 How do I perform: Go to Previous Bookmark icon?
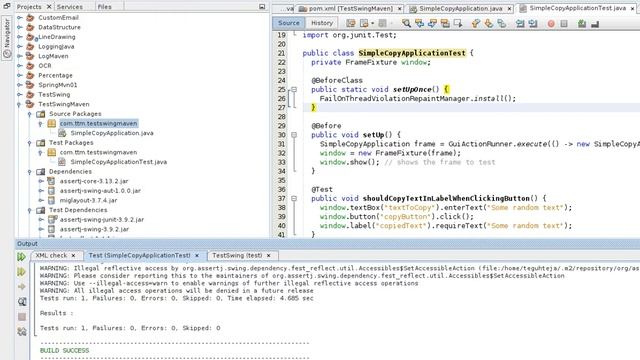coord(476,23)
